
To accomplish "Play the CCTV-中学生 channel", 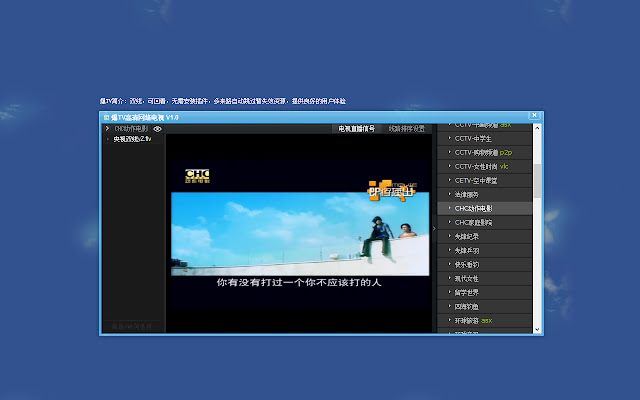I will coord(484,139).
